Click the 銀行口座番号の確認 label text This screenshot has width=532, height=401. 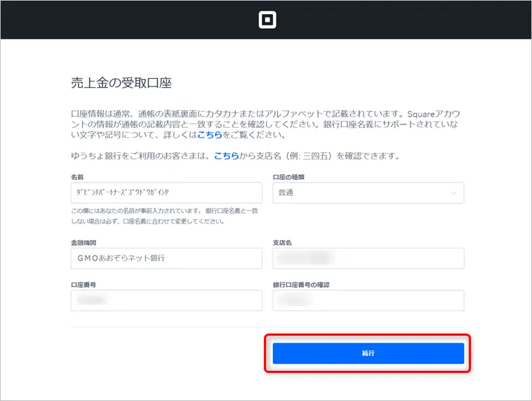[300, 284]
